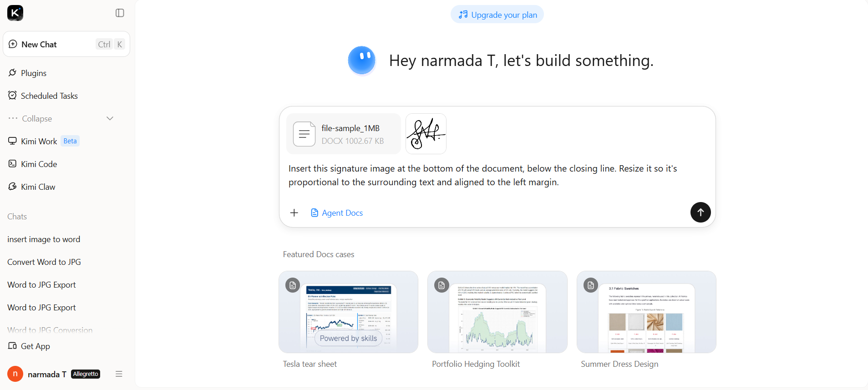Image resolution: width=868 pixels, height=390 pixels.
Task: Open Kimi Claw
Action: tap(38, 187)
